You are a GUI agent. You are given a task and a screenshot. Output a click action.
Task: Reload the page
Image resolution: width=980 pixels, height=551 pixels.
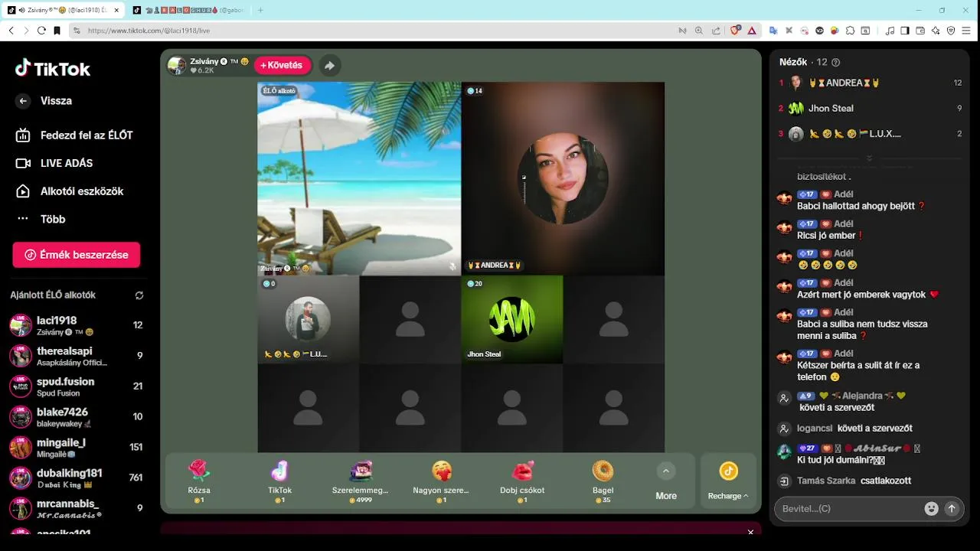[x=41, y=31]
